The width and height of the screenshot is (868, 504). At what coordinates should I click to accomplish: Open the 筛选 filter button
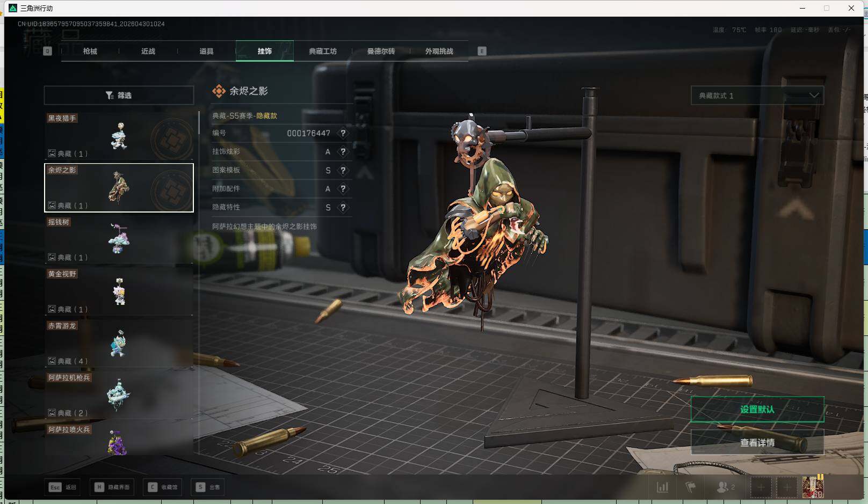[119, 95]
